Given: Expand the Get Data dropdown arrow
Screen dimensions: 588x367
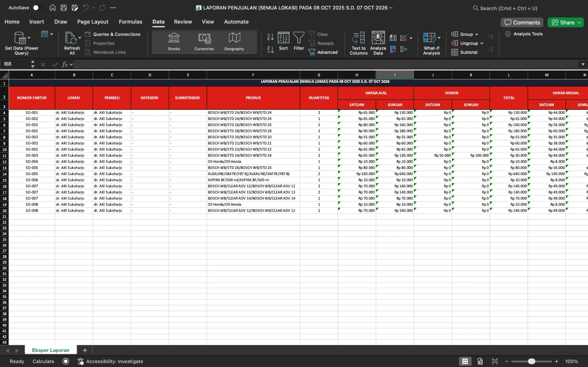Looking at the screenshot, I should click(x=29, y=37).
